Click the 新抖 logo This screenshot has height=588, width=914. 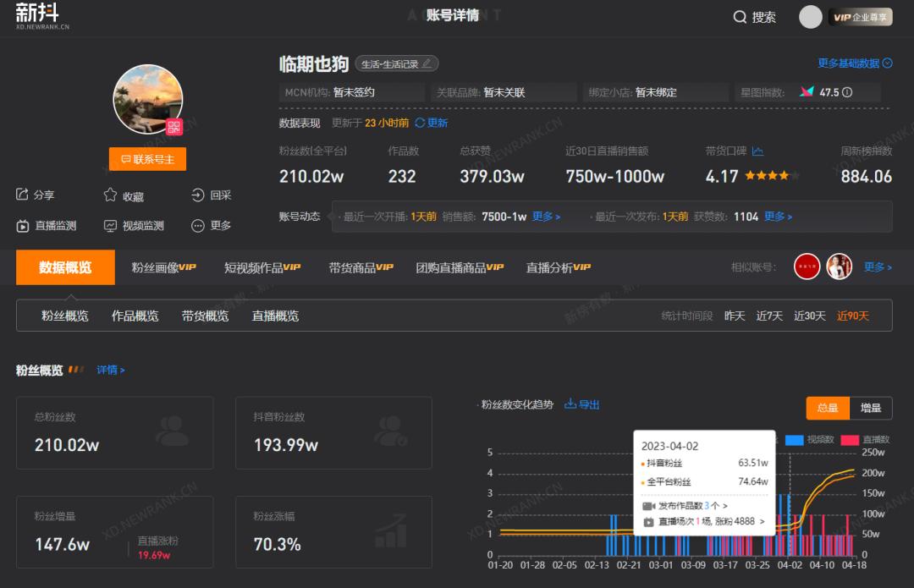point(42,16)
